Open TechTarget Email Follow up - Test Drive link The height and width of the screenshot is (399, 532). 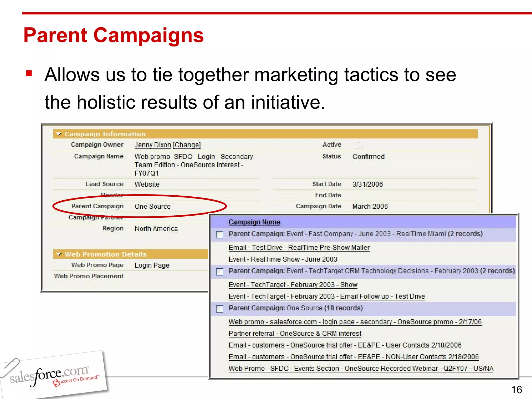tap(327, 296)
